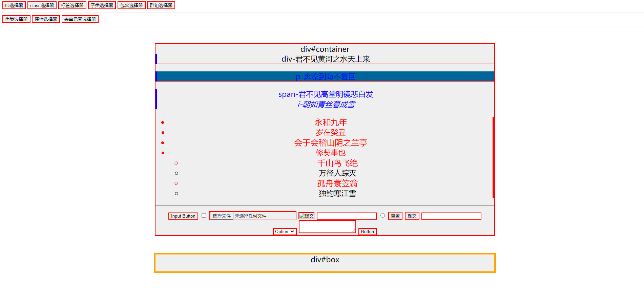Focus the text field left of the radio button
The width and height of the screenshot is (644, 290).
(347, 216)
